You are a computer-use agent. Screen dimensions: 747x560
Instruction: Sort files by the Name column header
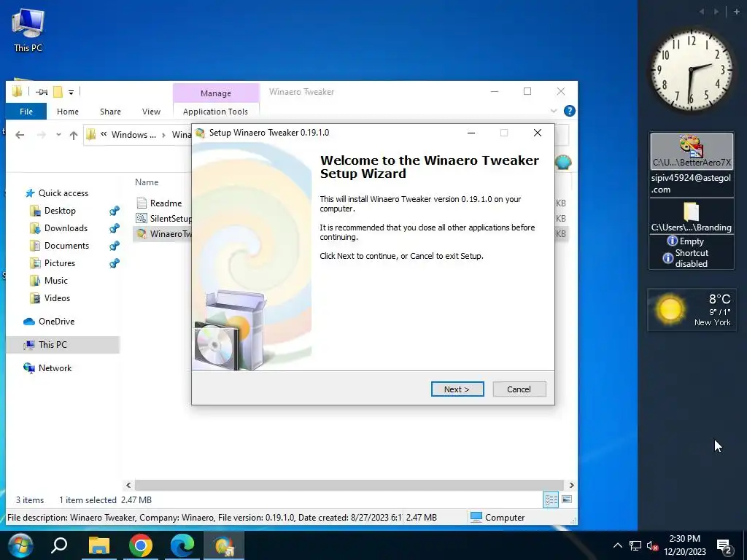(147, 182)
